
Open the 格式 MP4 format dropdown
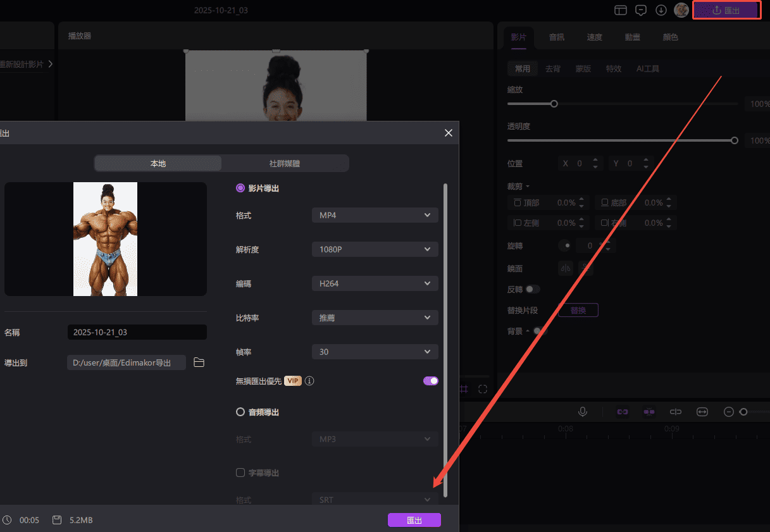(x=375, y=216)
